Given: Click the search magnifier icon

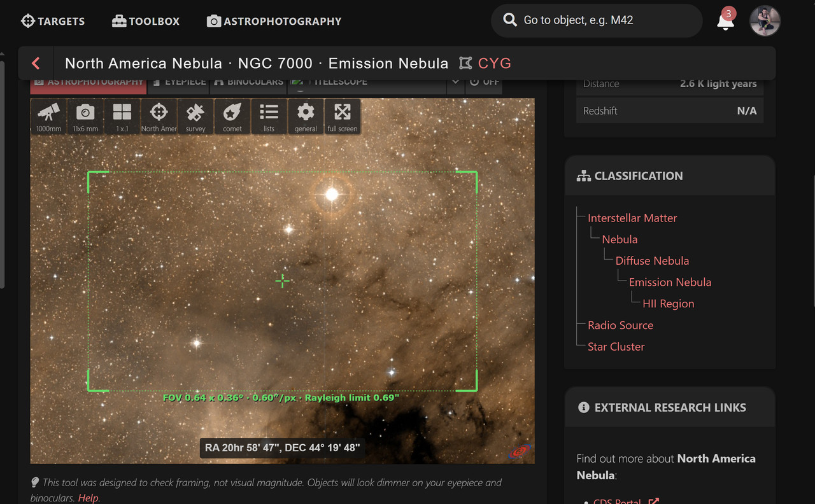Looking at the screenshot, I should click(509, 20).
